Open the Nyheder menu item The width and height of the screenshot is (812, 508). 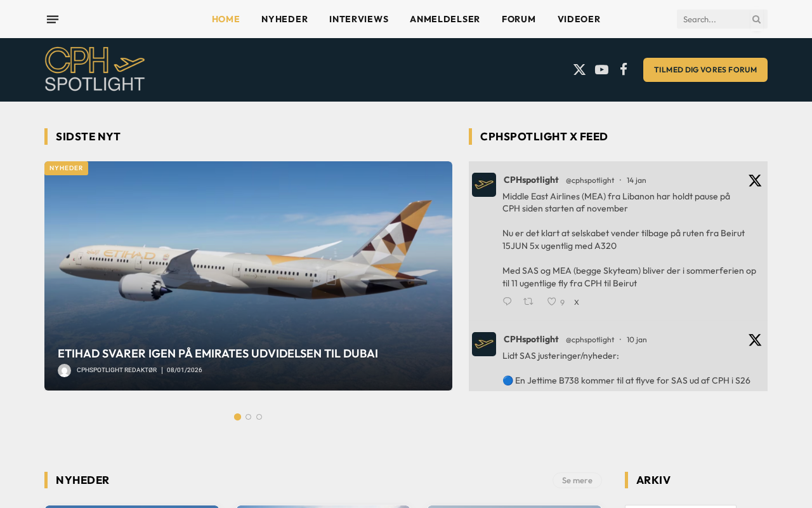285,19
